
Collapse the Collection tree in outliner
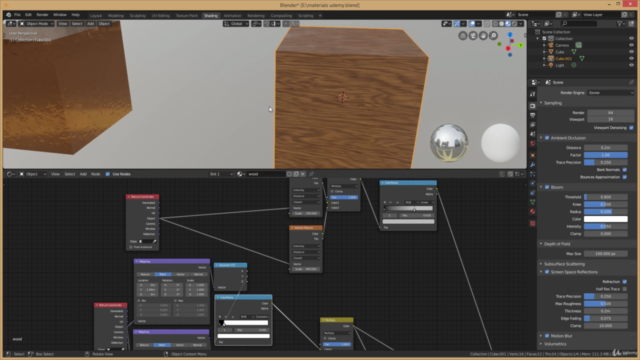[x=538, y=39]
